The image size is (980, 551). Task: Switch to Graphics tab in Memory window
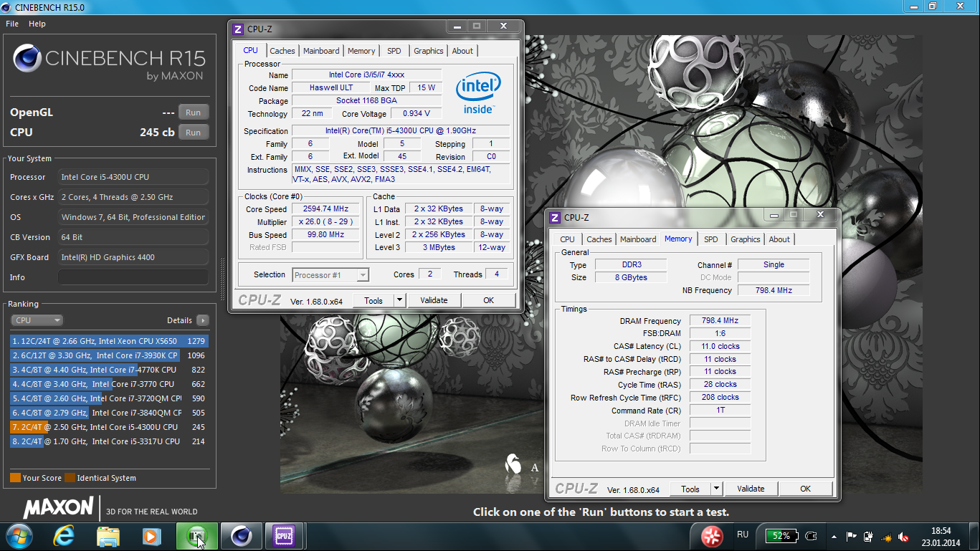[x=746, y=239]
